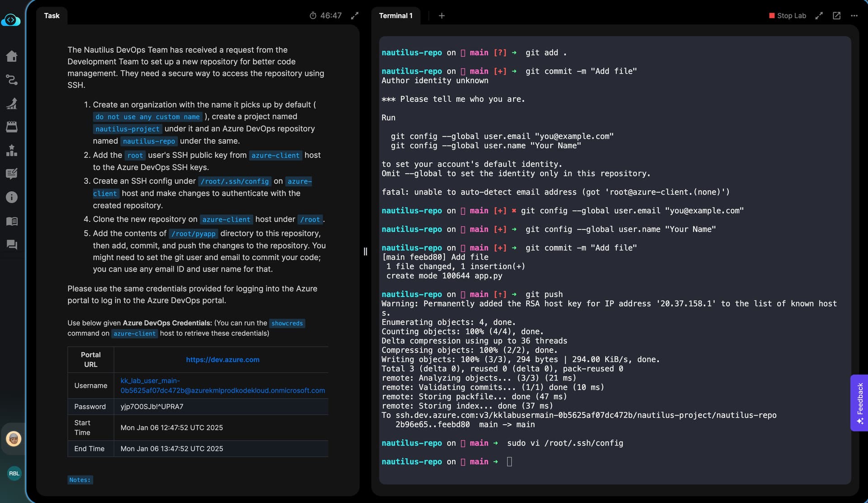Open the info circle sidebar icon
This screenshot has width=868, height=503.
12,197
